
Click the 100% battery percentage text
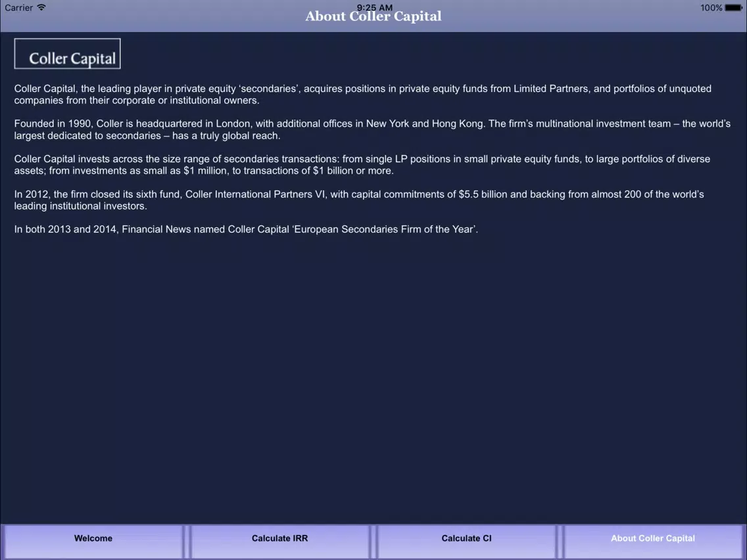pos(711,8)
